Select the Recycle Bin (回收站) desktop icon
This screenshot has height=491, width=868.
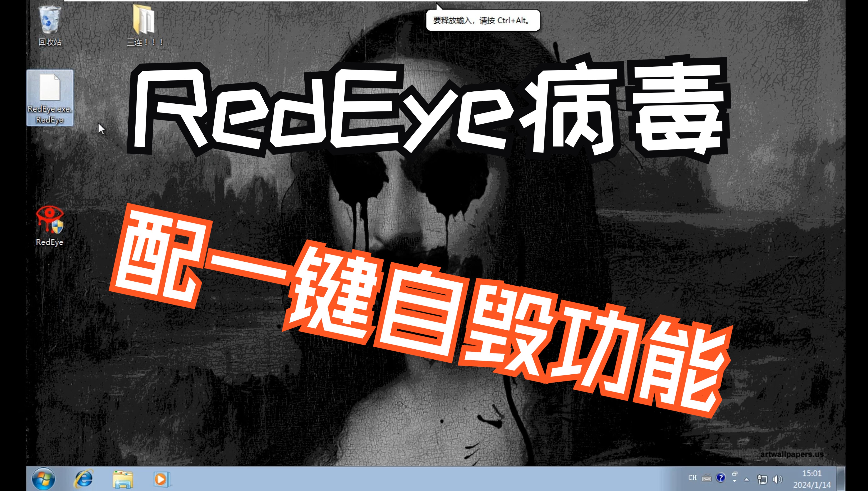pyautogui.click(x=50, y=25)
